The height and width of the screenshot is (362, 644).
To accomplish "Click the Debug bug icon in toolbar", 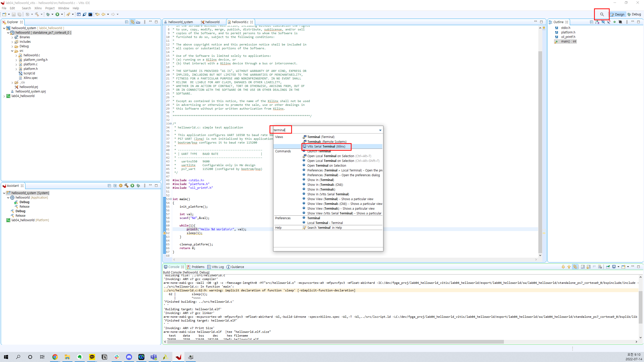I will (48, 14).
